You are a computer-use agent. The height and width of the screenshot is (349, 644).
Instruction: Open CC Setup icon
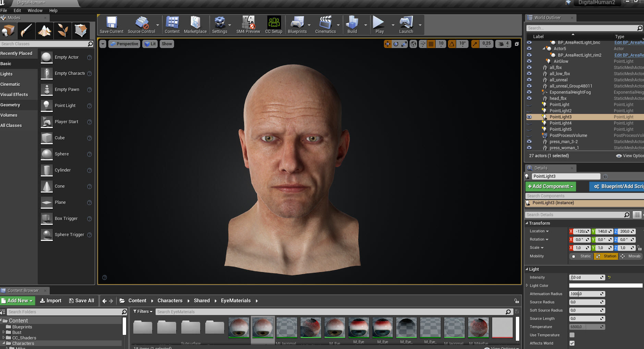point(274,25)
